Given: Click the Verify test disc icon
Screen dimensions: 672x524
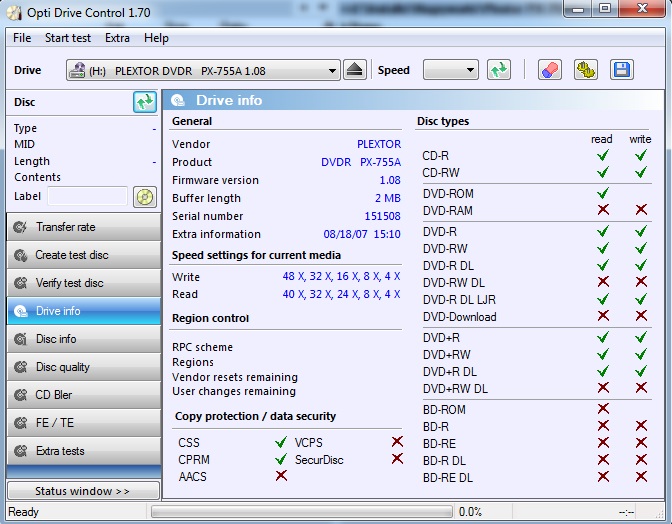Looking at the screenshot, I should 20,283.
